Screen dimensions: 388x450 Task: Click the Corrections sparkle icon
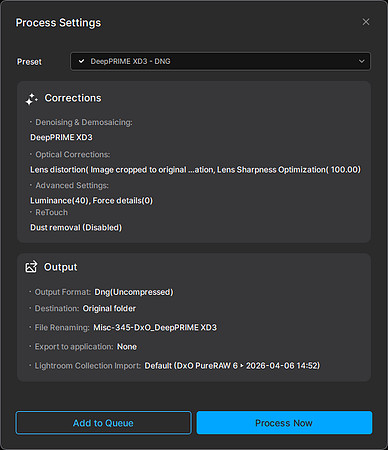pyautogui.click(x=32, y=99)
